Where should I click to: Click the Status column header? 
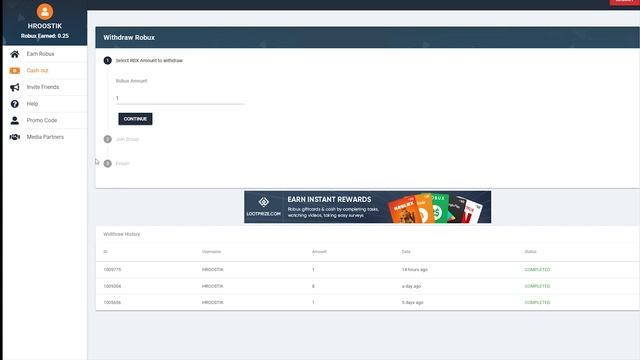pyautogui.click(x=530, y=252)
